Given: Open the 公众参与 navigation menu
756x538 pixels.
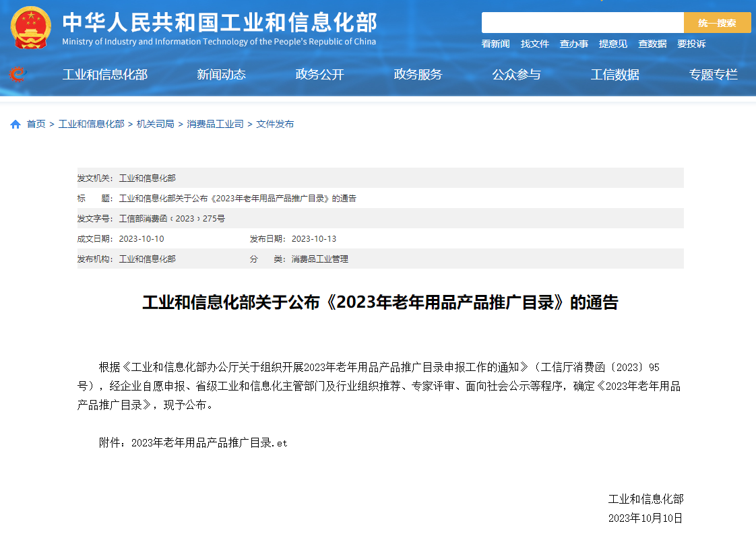Looking at the screenshot, I should (516, 75).
